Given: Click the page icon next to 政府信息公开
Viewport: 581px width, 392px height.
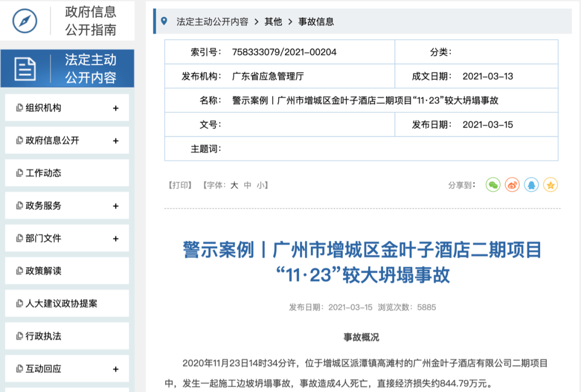Looking at the screenshot, I should point(19,140).
